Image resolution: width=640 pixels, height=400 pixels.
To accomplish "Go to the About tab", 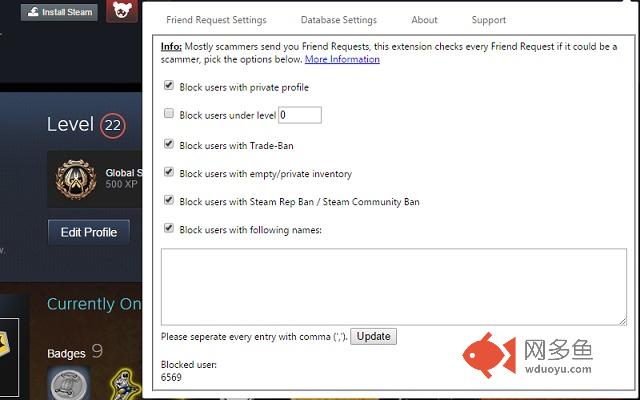I will [424, 20].
